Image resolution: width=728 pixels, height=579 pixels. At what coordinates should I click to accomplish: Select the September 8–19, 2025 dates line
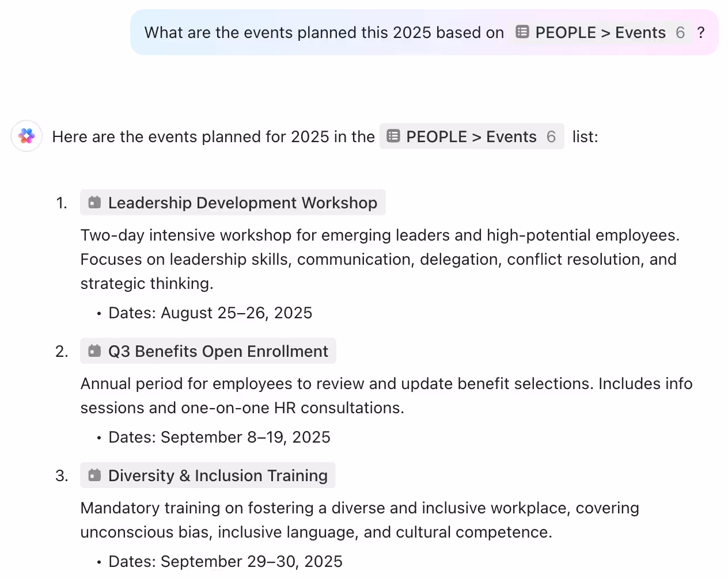pos(219,437)
